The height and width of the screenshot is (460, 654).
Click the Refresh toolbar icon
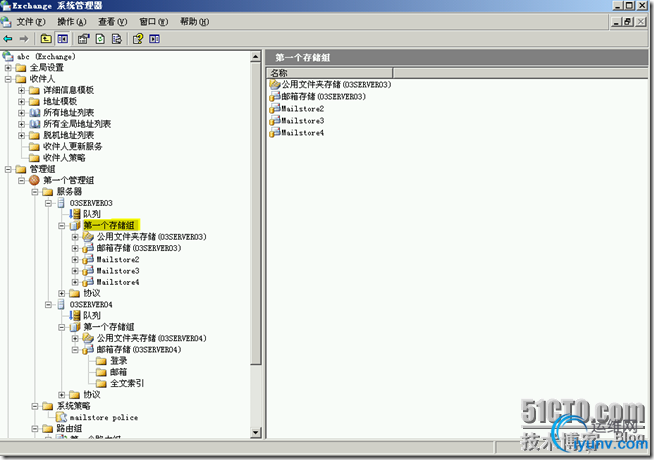[100, 39]
